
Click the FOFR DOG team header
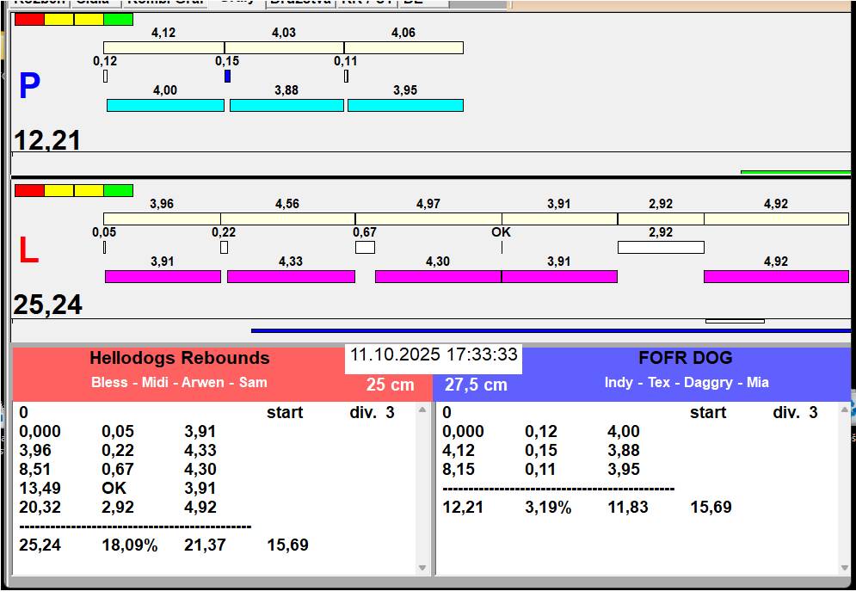pos(686,359)
